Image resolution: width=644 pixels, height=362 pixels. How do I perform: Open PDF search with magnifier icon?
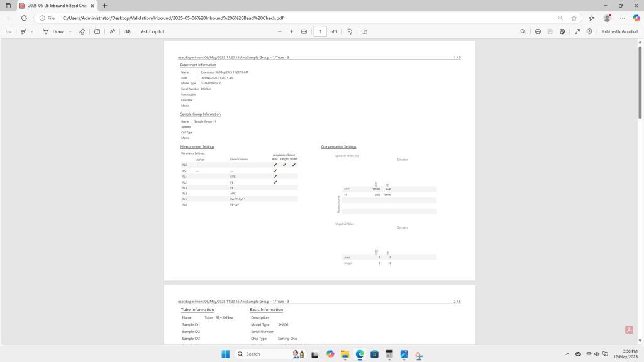[523, 31]
